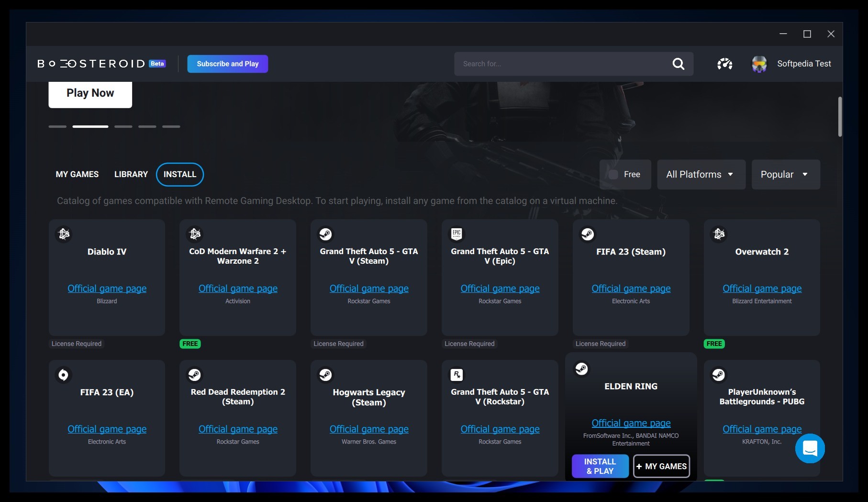The height and width of the screenshot is (502, 868).
Task: Select the third carousel slide indicator
Action: 123,126
